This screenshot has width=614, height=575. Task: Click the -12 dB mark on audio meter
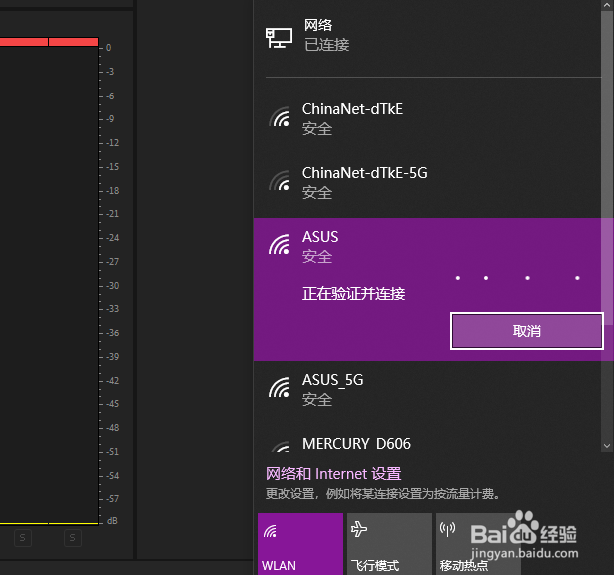pyautogui.click(x=112, y=143)
